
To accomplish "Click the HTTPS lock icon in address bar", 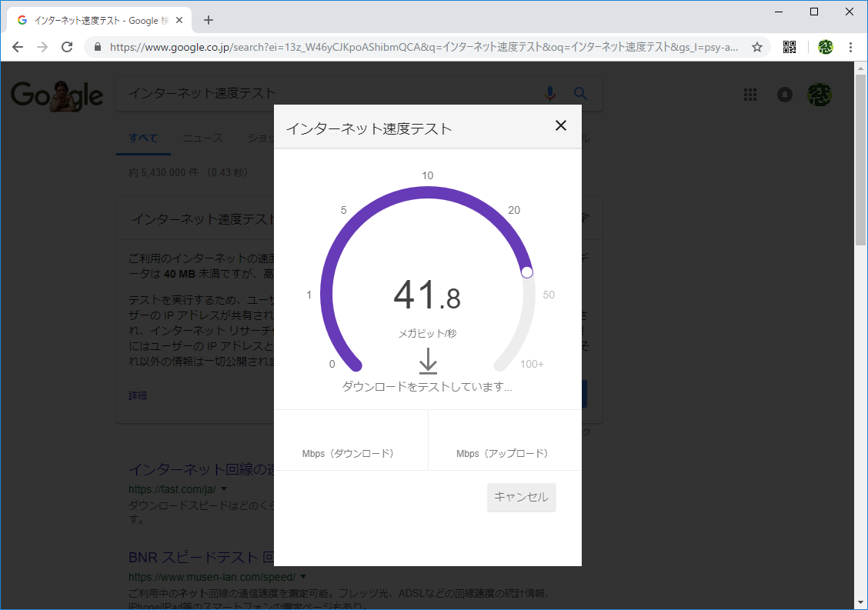I will 97,46.
